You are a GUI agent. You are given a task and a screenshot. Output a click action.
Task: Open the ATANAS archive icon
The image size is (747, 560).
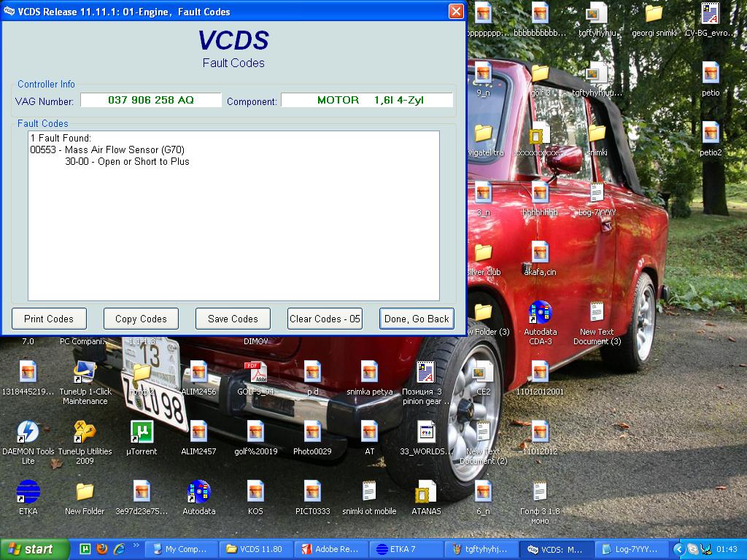[426, 492]
